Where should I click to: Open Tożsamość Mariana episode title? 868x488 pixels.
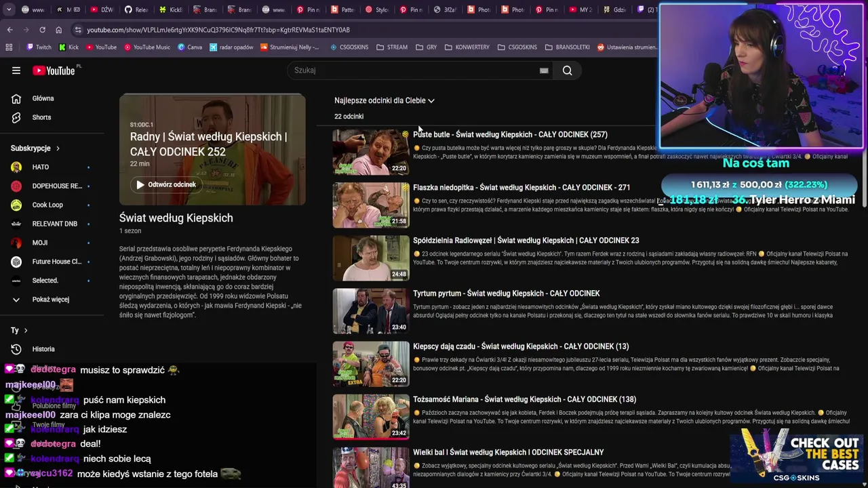[524, 399]
